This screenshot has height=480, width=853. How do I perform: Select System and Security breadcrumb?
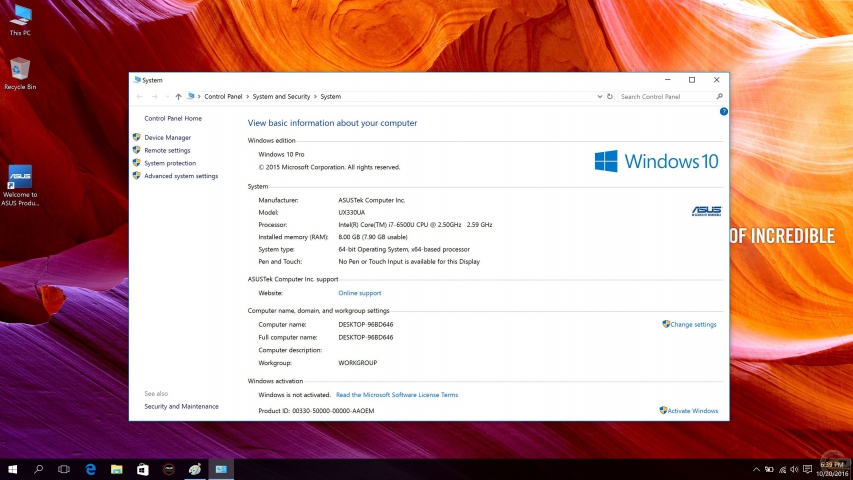tap(281, 96)
